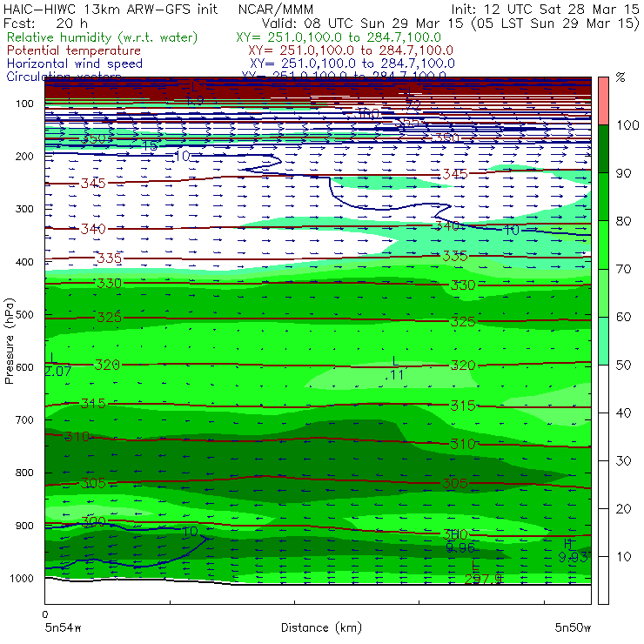Click the '5n54w' start coordinate label
The height and width of the screenshot is (644, 644).
64,628
